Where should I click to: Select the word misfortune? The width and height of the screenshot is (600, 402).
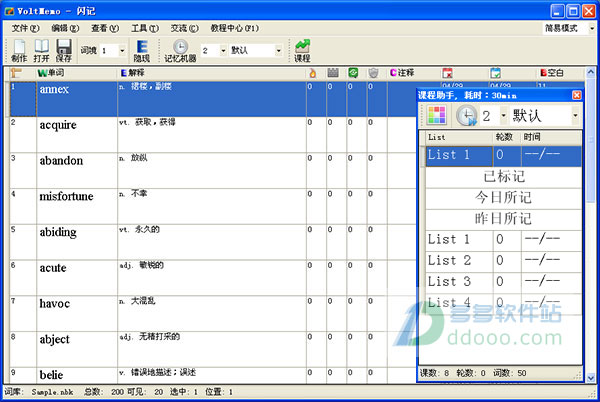(66, 196)
